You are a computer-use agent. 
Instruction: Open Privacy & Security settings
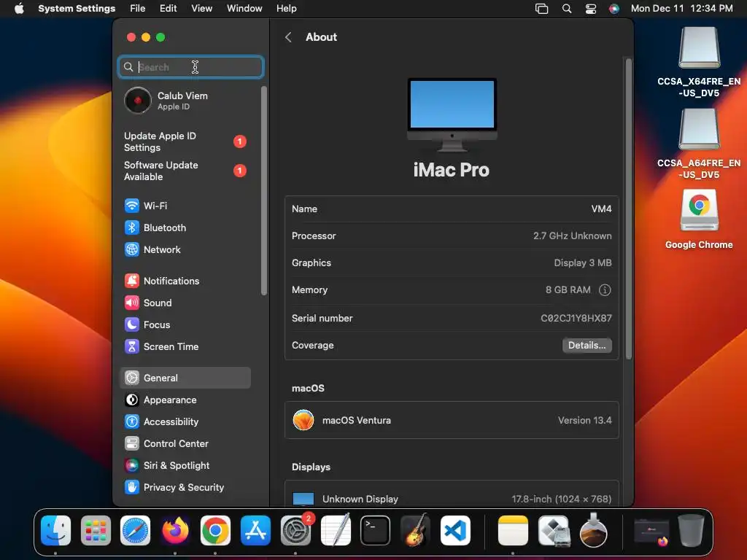click(x=185, y=488)
